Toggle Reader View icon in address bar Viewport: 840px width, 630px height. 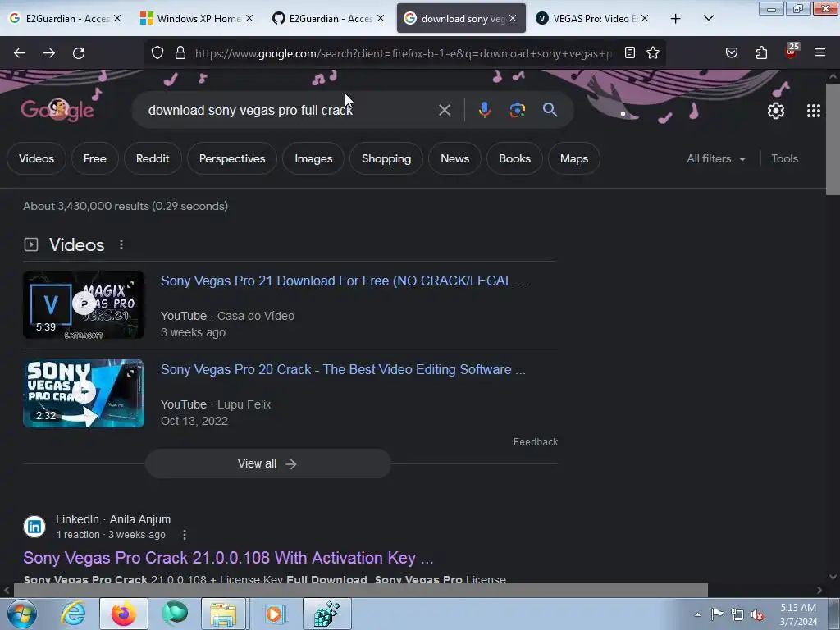coord(630,53)
